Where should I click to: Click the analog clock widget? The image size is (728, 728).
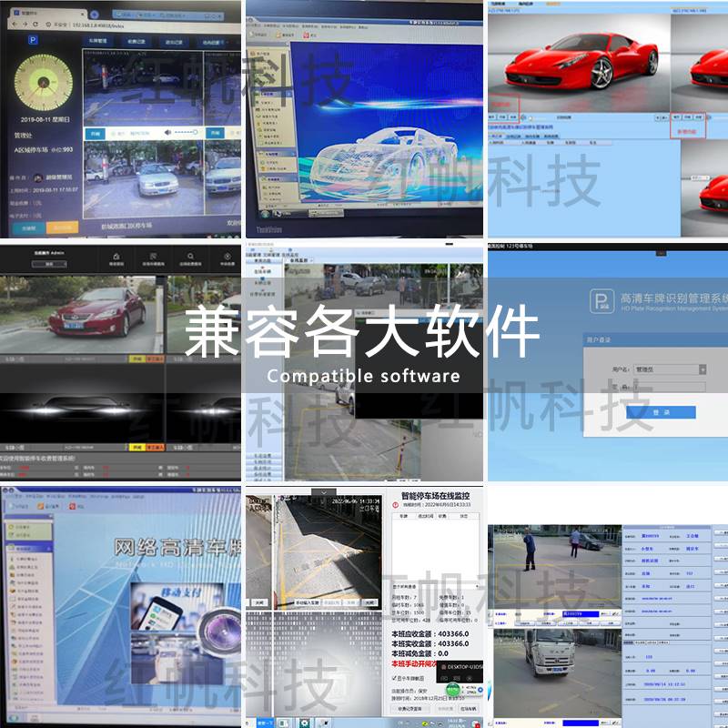click(x=43, y=82)
